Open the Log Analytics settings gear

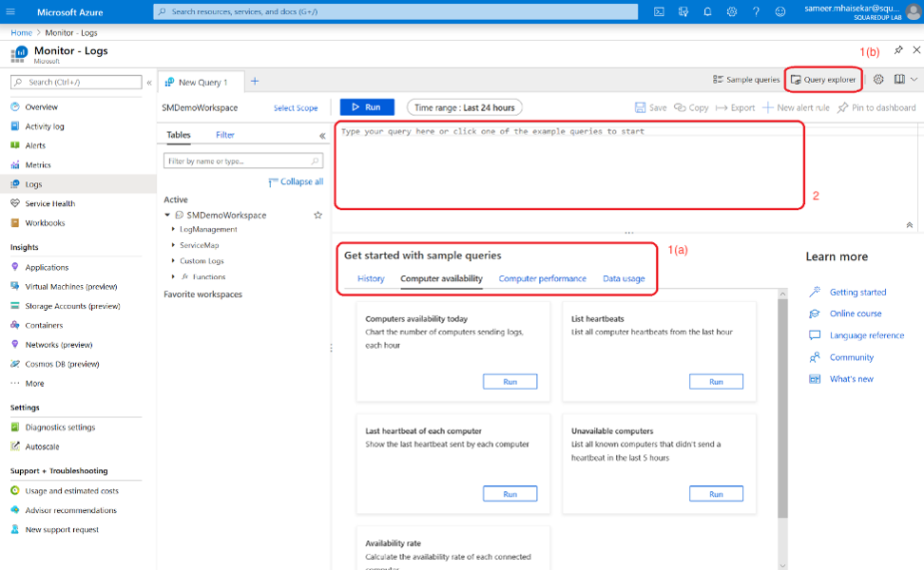point(878,80)
